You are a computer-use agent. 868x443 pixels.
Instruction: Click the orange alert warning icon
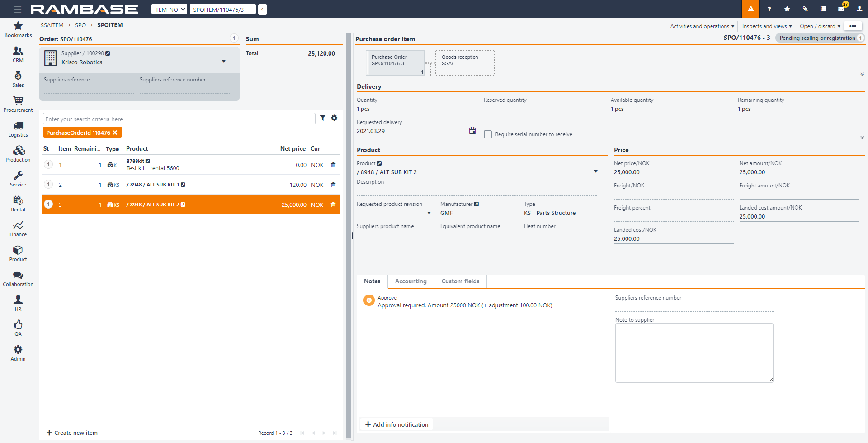(750, 9)
